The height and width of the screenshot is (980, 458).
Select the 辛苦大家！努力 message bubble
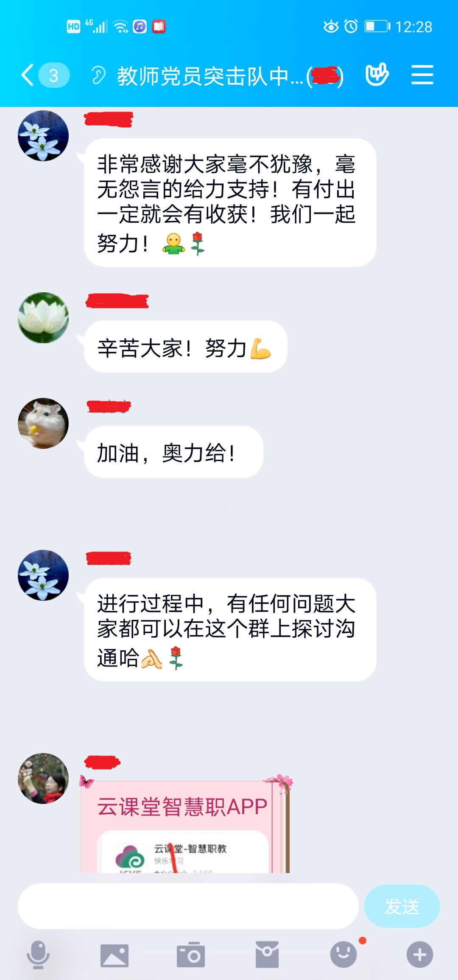pyautogui.click(x=186, y=347)
